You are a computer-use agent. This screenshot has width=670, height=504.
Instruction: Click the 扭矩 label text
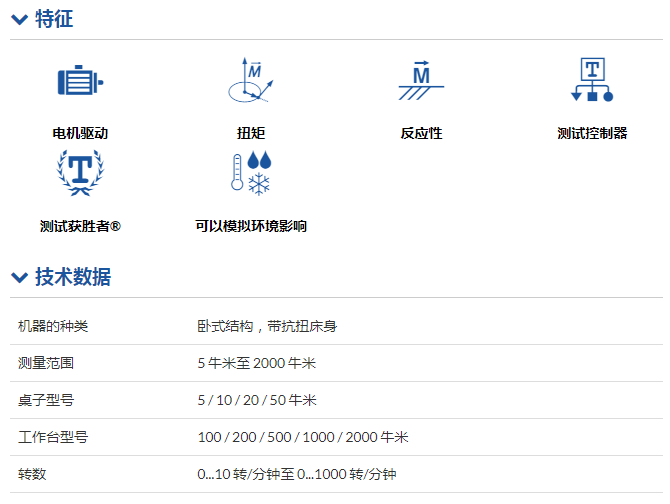point(250,133)
